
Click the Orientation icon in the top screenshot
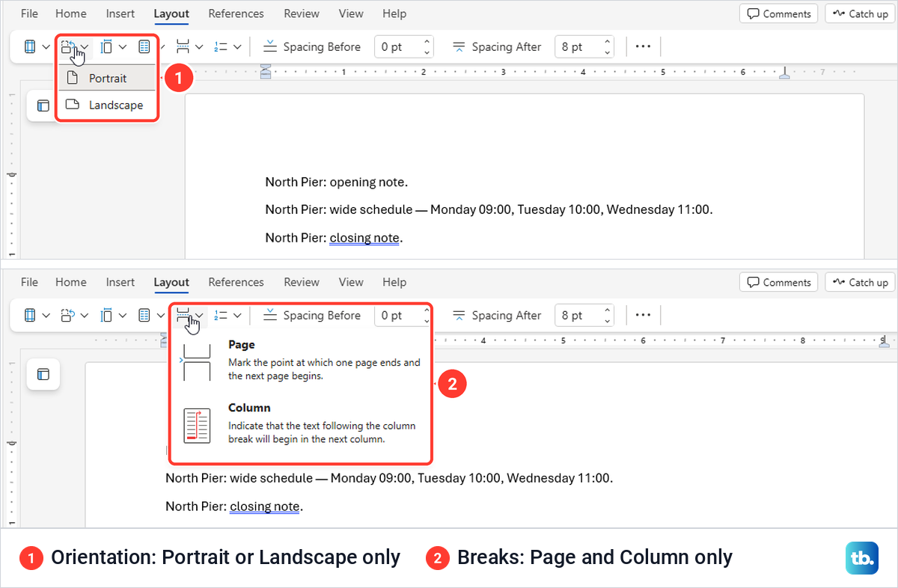click(x=68, y=46)
